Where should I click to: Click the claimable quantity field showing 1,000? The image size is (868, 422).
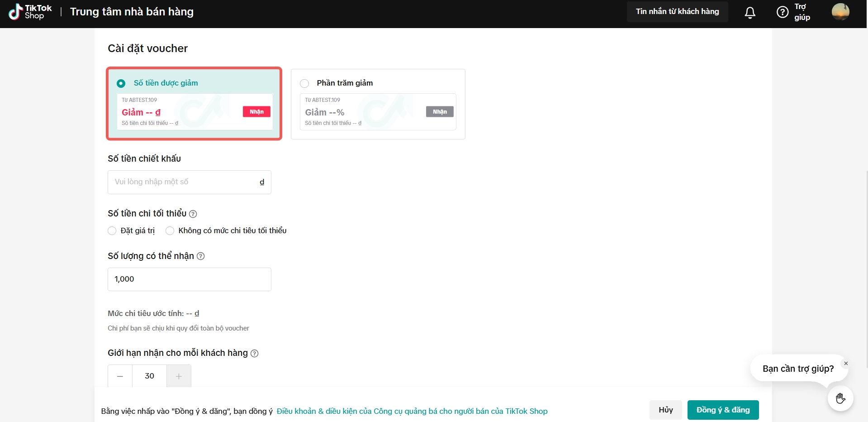click(x=189, y=279)
